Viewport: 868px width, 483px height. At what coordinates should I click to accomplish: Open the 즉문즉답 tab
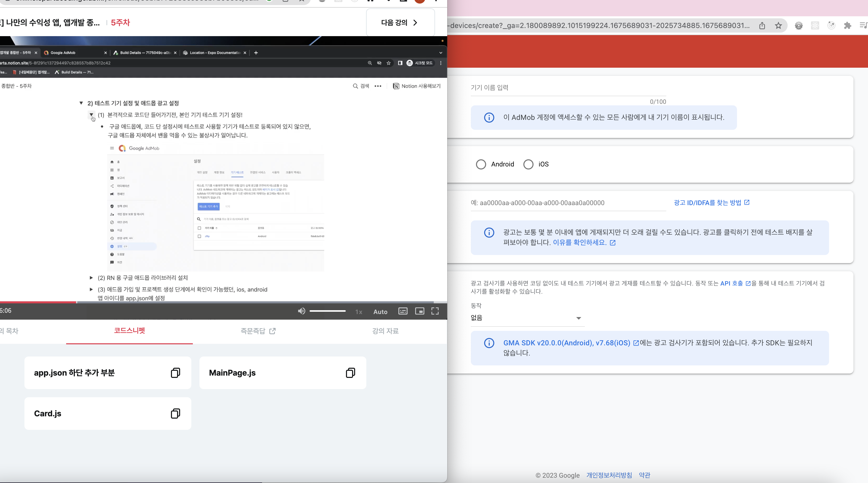pyautogui.click(x=258, y=331)
